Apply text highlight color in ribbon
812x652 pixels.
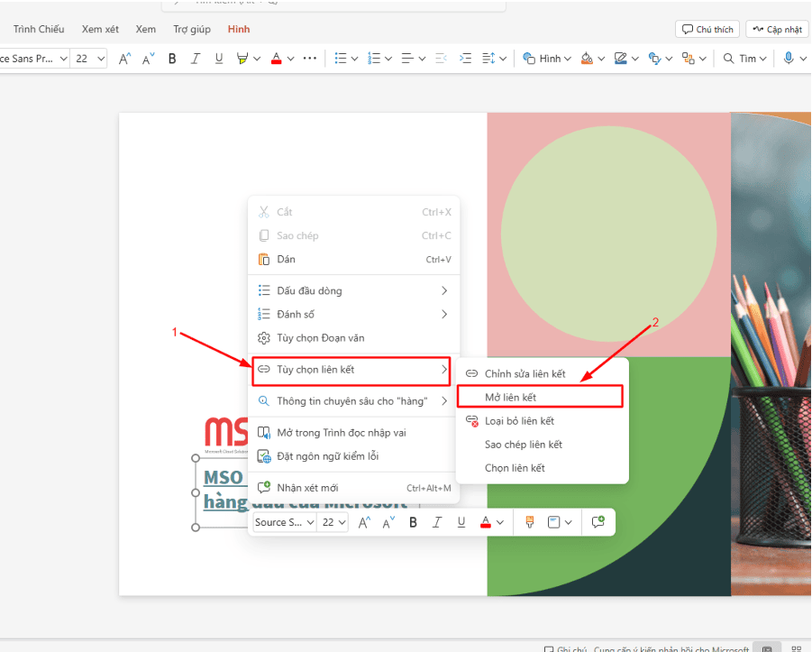pos(242,59)
